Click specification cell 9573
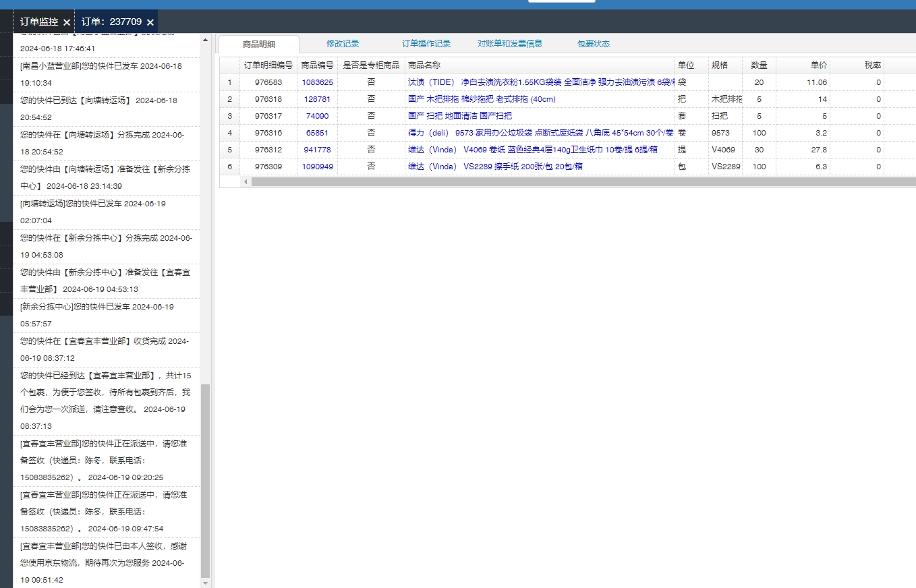The width and height of the screenshot is (916, 588). coord(725,133)
